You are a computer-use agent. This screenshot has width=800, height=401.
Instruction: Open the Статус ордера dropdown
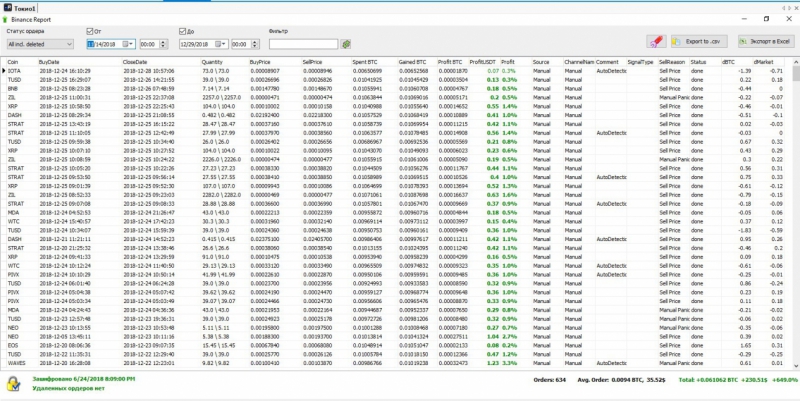tap(40, 44)
